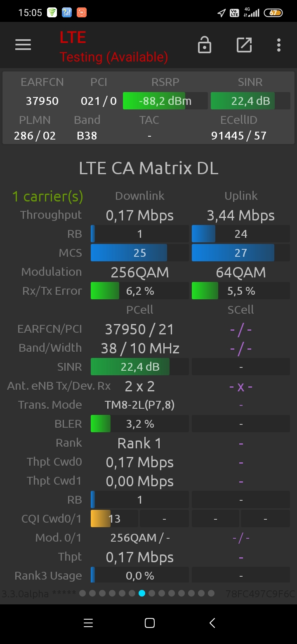
Task: Select the highlighted cyan page indicator dot
Action: (142, 593)
